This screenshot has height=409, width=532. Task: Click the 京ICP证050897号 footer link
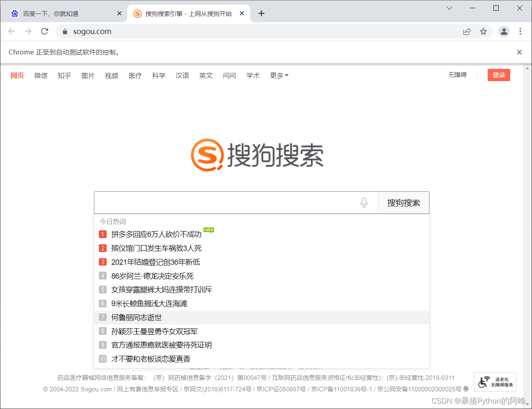[281, 389]
